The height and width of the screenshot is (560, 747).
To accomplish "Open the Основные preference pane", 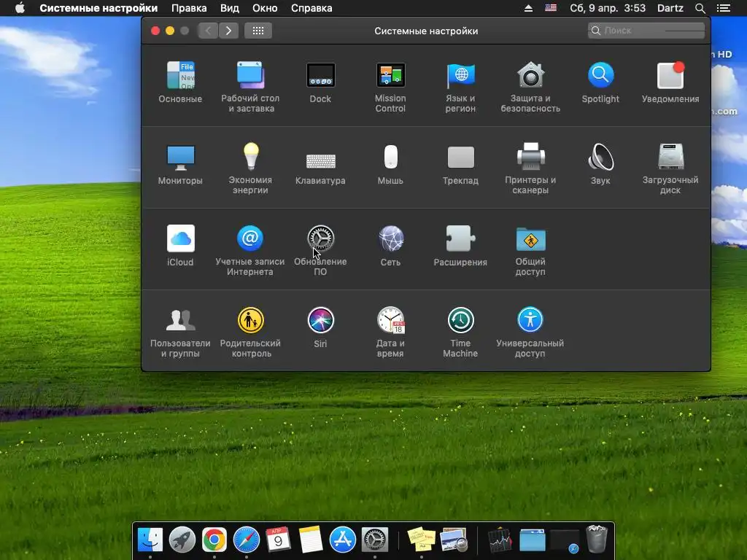I will click(x=180, y=82).
